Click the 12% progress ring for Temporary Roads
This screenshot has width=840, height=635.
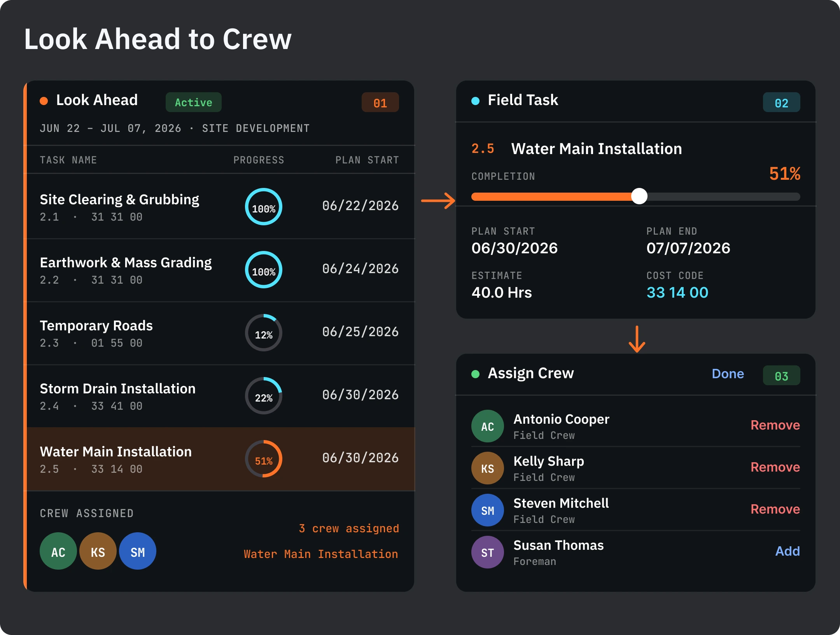click(x=264, y=333)
